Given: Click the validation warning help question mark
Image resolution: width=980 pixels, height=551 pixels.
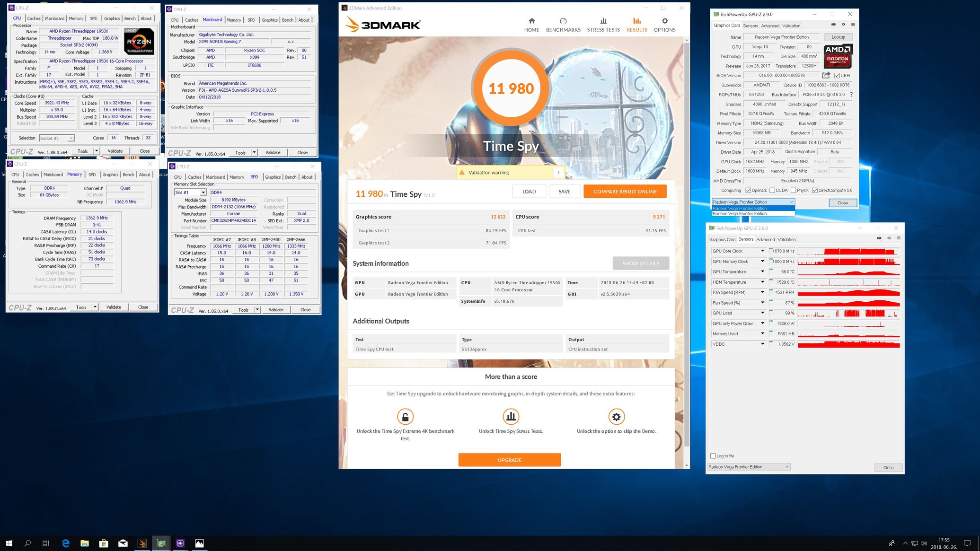Looking at the screenshot, I should point(558,173).
